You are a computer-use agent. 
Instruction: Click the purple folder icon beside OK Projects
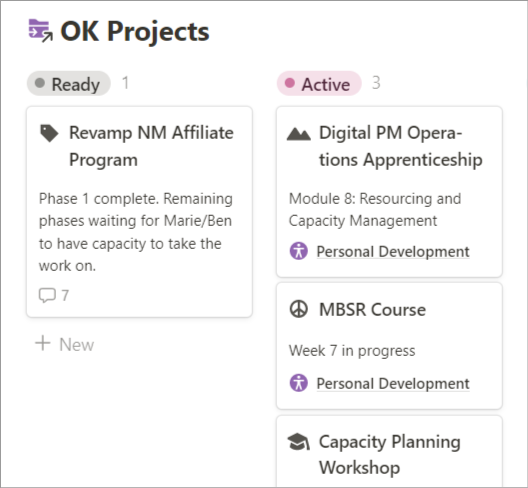tap(40, 31)
